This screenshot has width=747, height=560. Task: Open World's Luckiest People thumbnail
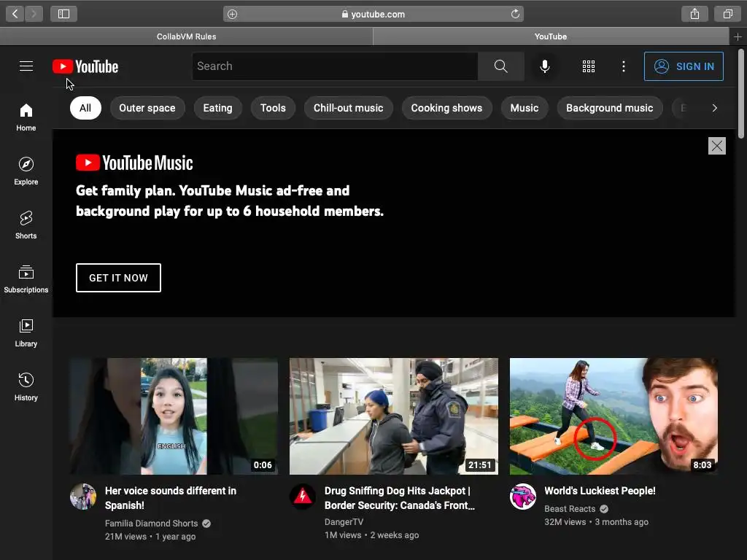point(614,416)
